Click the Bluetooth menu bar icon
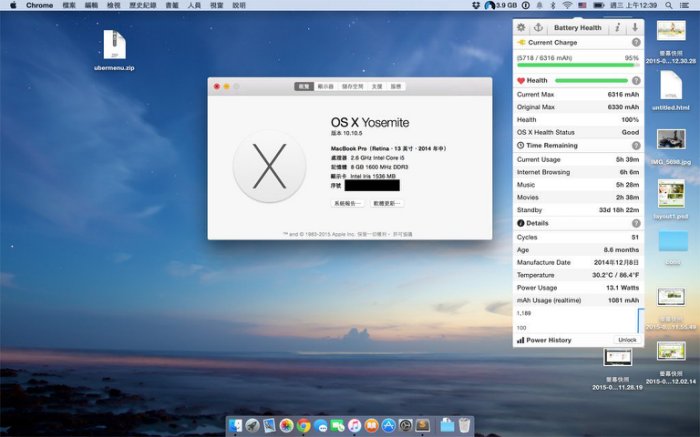The height and width of the screenshot is (437, 700). click(553, 5)
